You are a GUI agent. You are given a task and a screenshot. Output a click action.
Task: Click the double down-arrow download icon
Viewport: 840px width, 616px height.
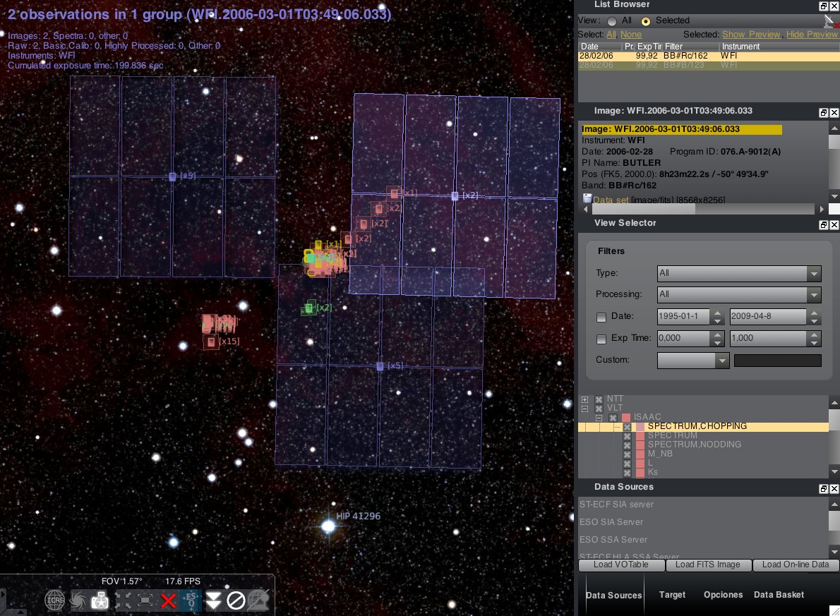point(212,599)
